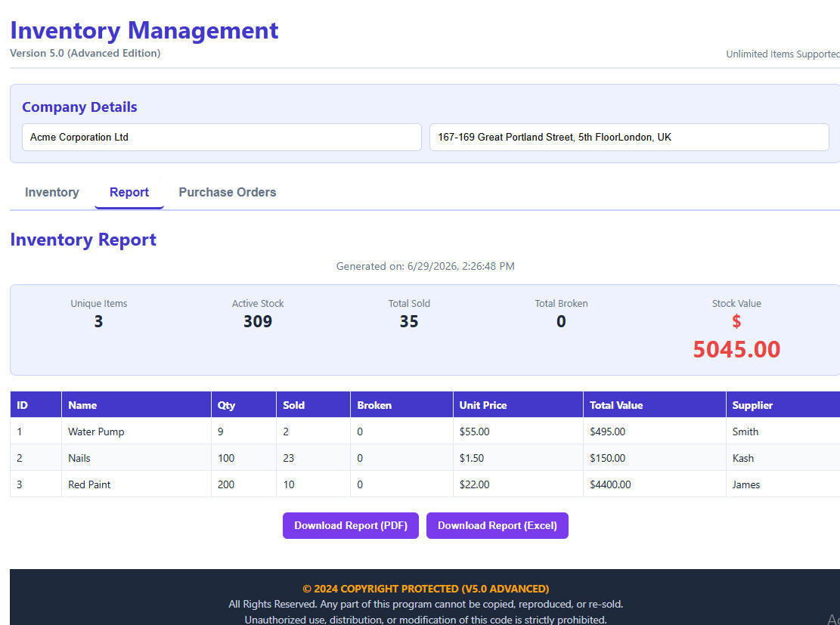
Task: Click the Active Stock 309 figure
Action: pos(258,321)
